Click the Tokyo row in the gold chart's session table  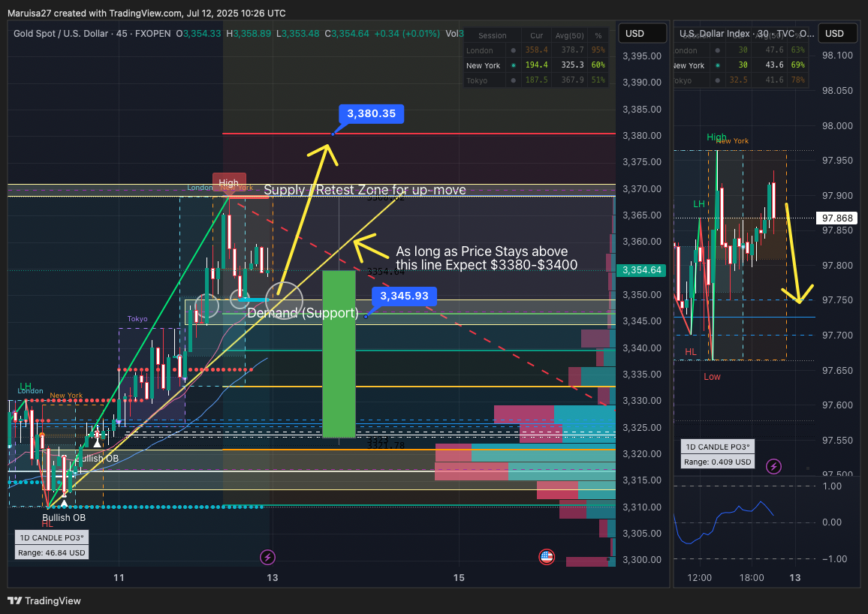click(536, 81)
